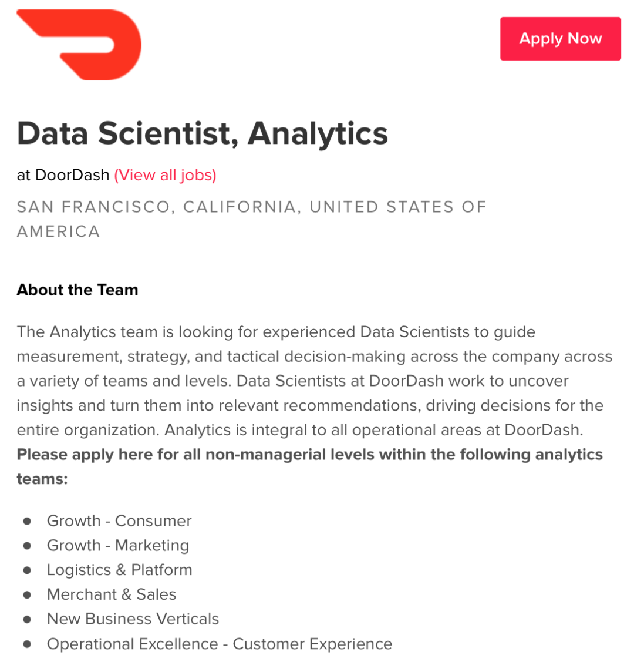The image size is (634, 672).
Task: Select the Growth - Consumer list item
Action: tap(119, 521)
